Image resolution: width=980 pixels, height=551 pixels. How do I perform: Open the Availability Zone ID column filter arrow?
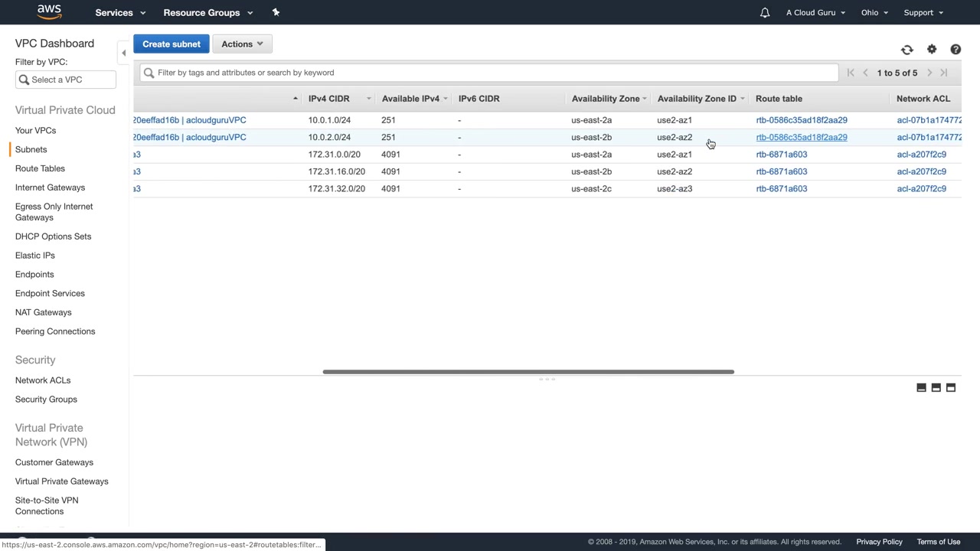742,99
